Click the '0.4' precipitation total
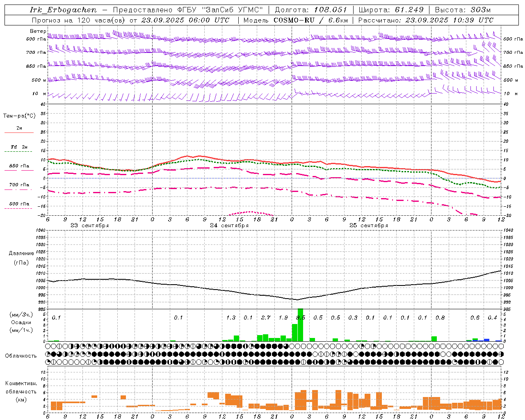 pos(492,317)
